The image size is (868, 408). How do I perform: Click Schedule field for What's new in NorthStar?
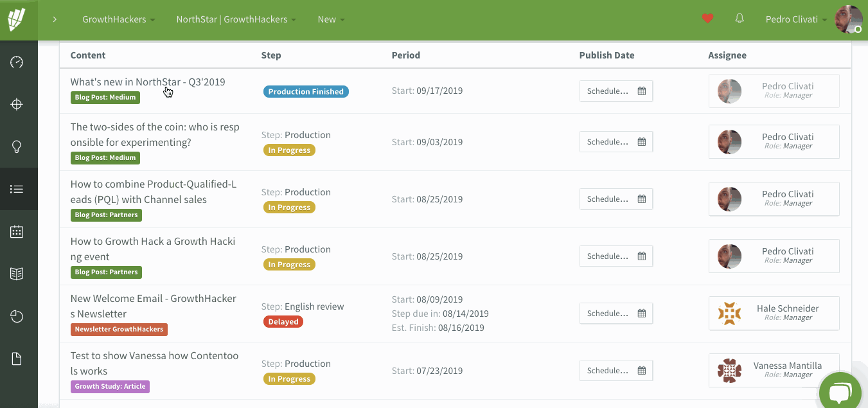click(616, 91)
